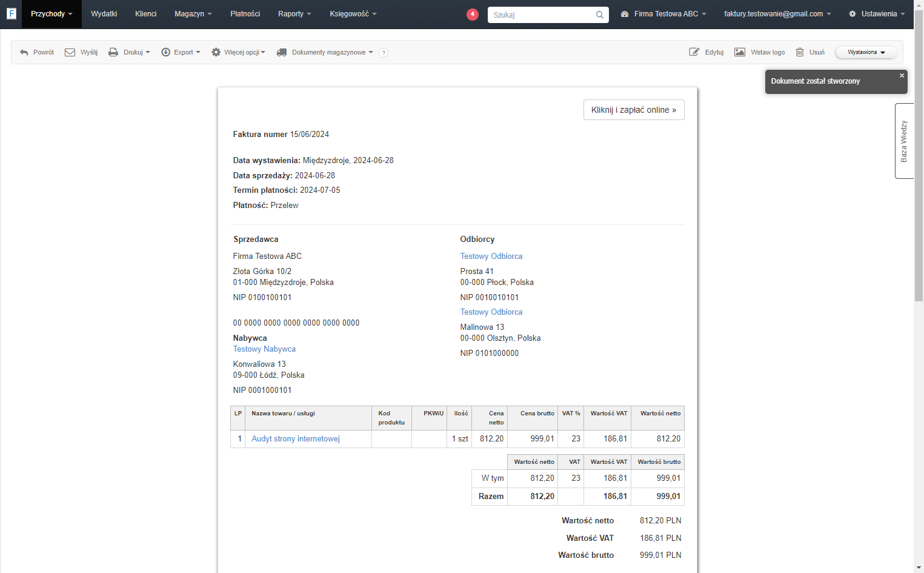Open the Wystawiona status dropdown
This screenshot has height=573, width=924.
[x=866, y=52]
